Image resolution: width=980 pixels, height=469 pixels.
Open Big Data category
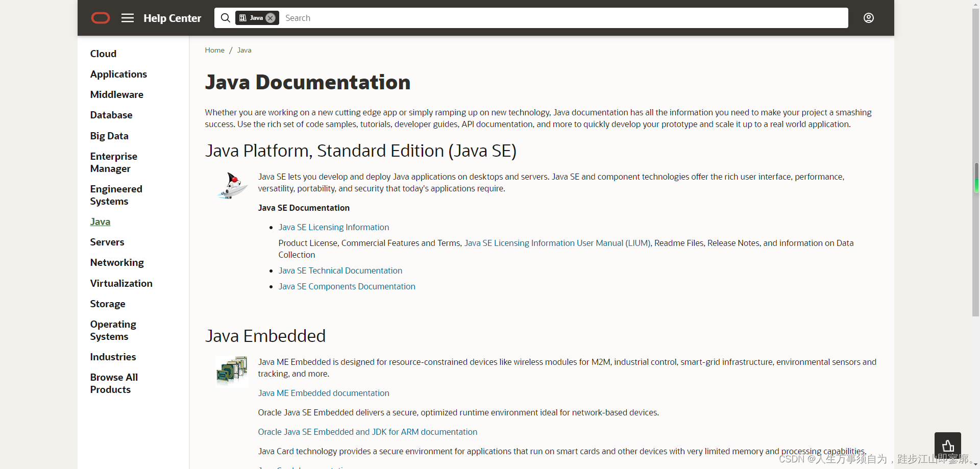click(x=109, y=136)
